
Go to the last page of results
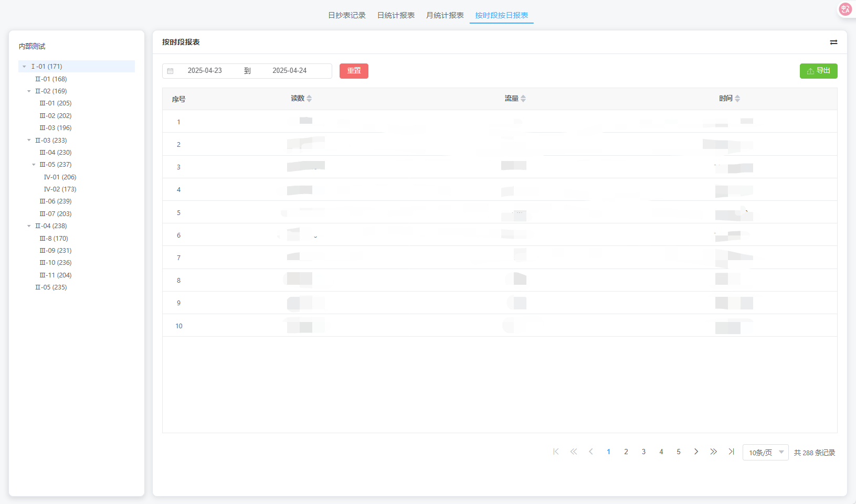[731, 452]
